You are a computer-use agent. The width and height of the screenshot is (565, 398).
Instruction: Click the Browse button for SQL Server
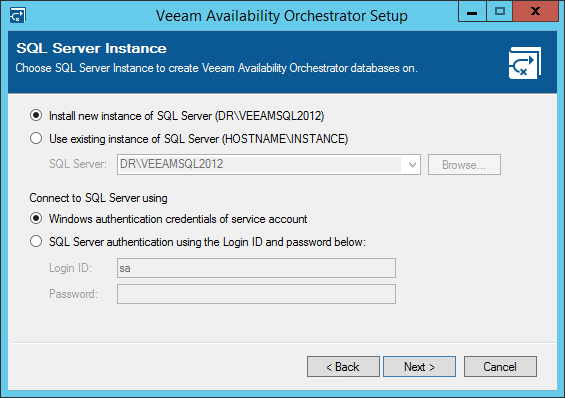point(464,165)
